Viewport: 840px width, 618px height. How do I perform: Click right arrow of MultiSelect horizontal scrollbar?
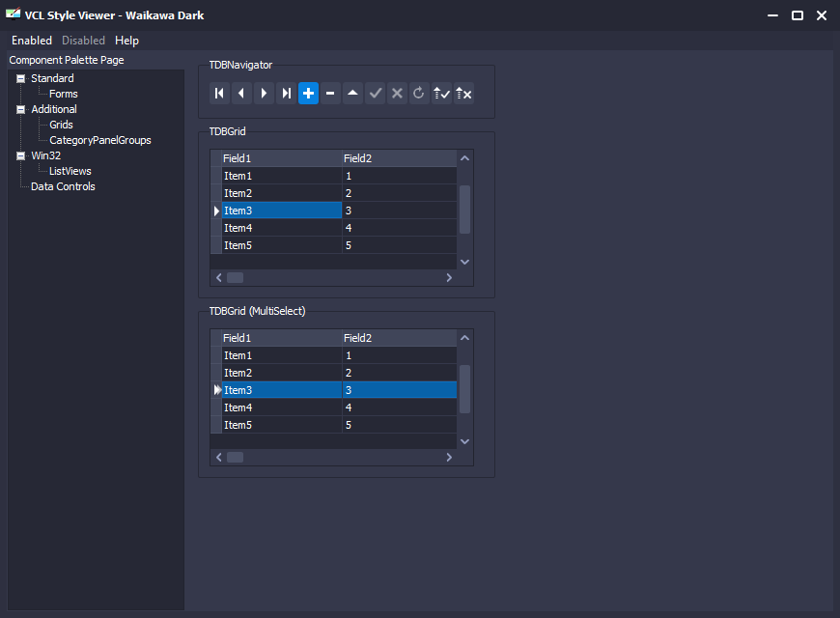449,457
